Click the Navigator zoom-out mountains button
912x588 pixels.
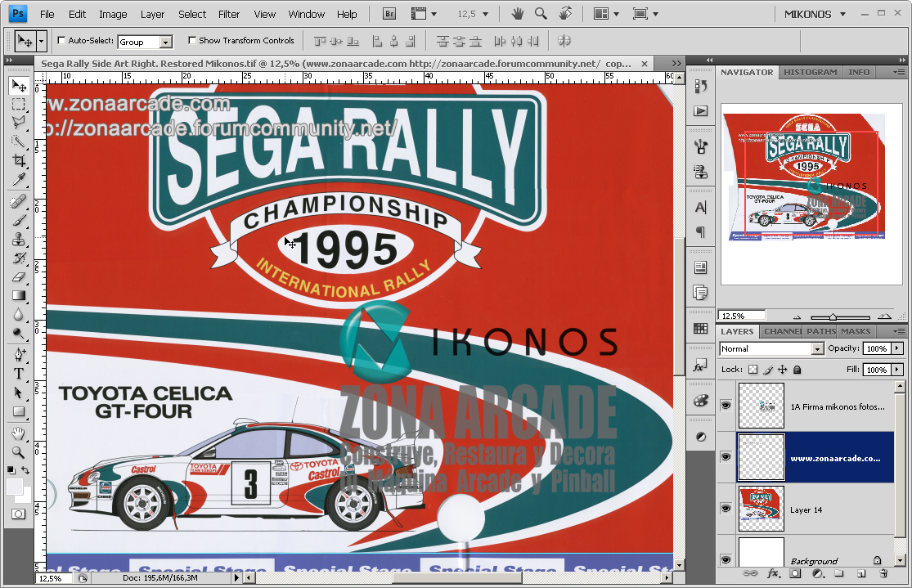click(797, 317)
